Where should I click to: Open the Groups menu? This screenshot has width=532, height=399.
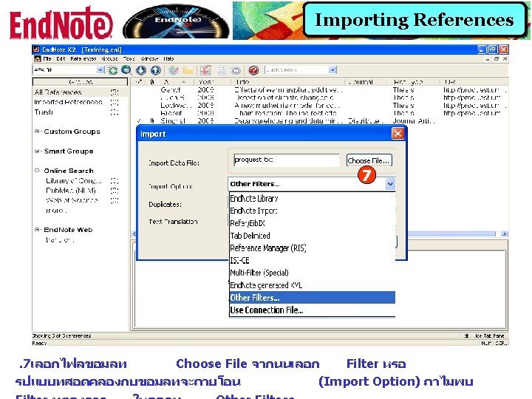109,58
